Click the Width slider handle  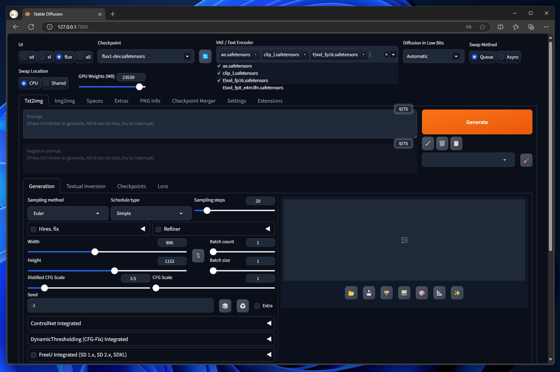tap(95, 252)
